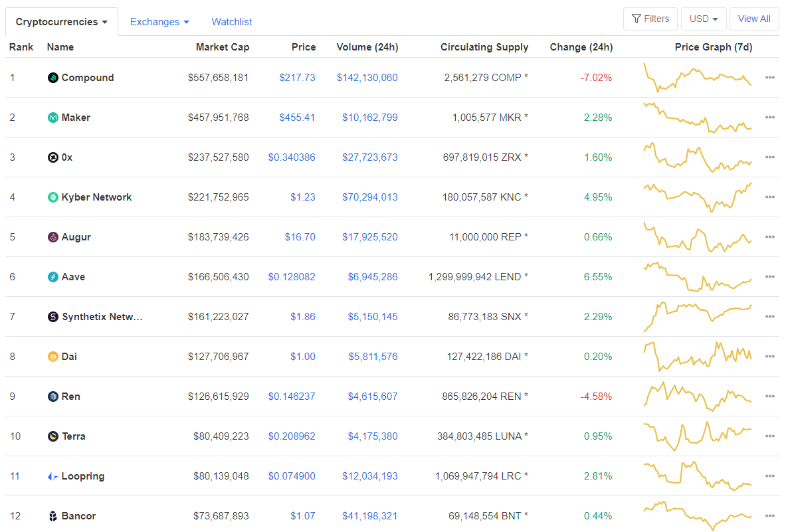Sort by the Market Cap column header
Screen dimensions: 786x532
(x=223, y=47)
